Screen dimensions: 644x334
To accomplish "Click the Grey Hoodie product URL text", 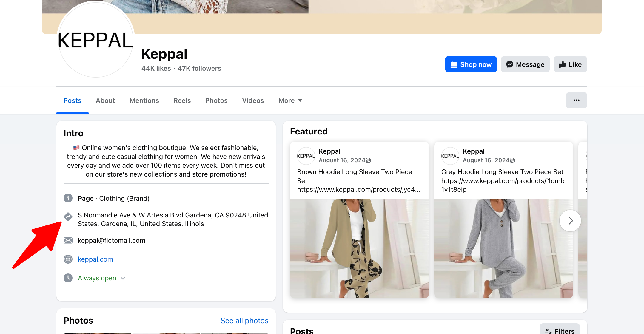I will point(503,185).
